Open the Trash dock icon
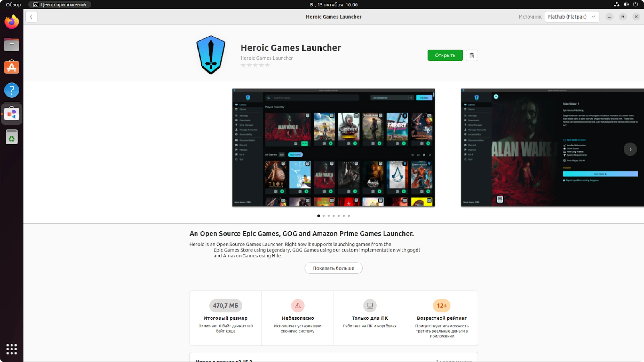 [12, 137]
